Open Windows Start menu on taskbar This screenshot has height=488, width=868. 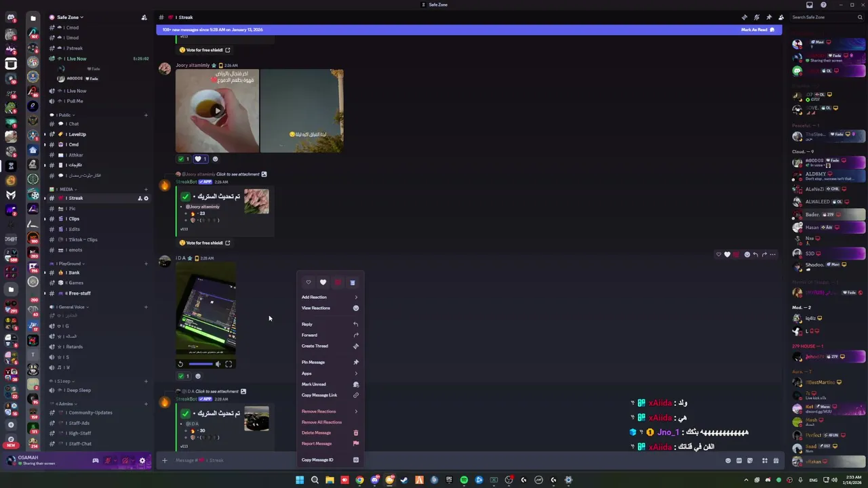click(300, 480)
